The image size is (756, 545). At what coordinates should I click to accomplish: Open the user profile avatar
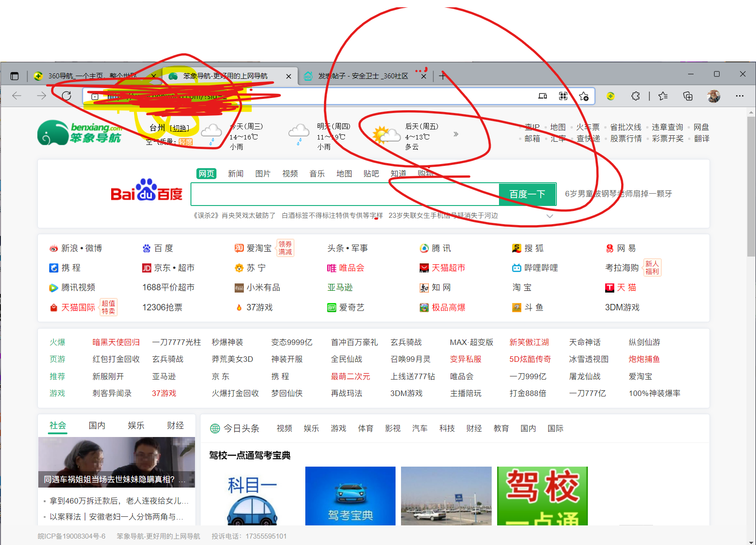[714, 96]
